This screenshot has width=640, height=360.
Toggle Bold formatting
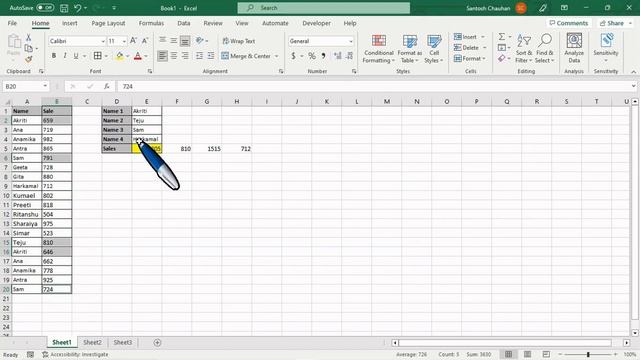53,56
